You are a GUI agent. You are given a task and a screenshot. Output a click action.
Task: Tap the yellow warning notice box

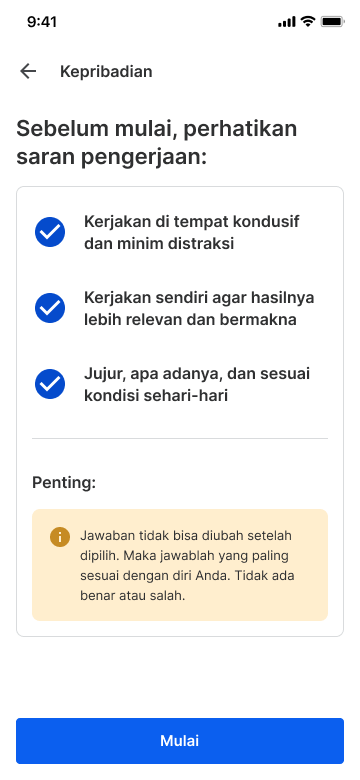(x=180, y=565)
